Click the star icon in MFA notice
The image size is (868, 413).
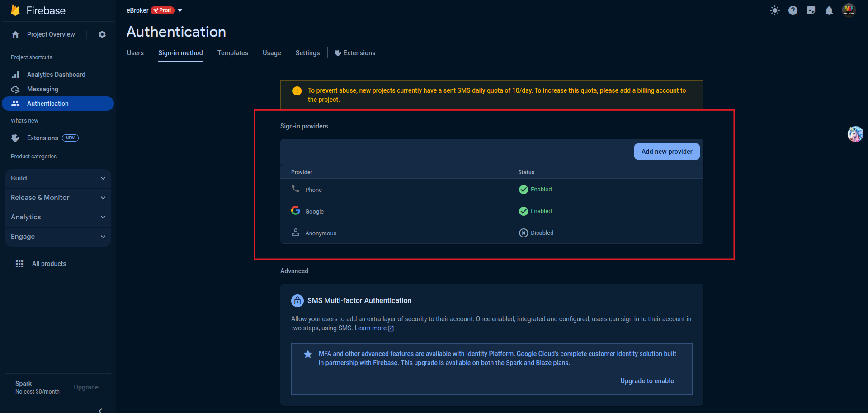pos(308,354)
